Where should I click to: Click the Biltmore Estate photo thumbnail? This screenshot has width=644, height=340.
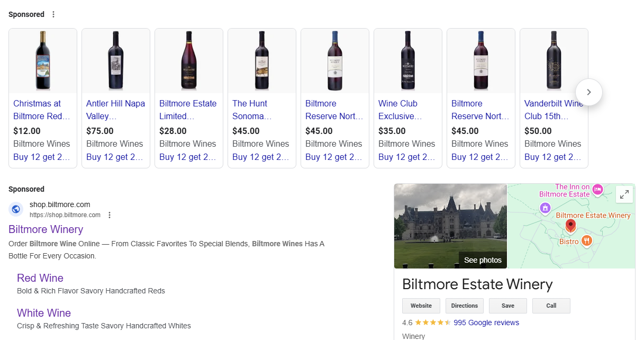click(450, 226)
